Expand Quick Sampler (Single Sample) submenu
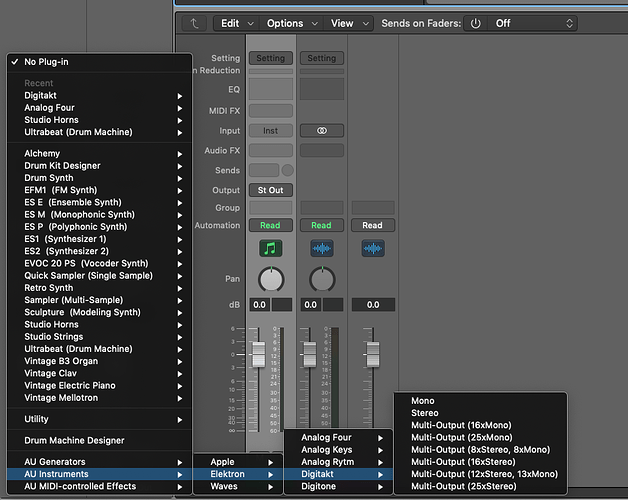The height and width of the screenshot is (500, 628). (100, 276)
